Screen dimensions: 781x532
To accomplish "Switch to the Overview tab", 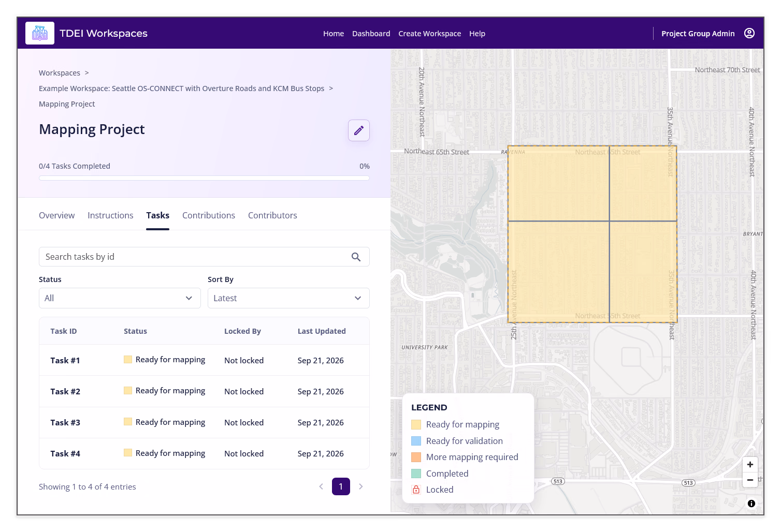I will (x=56, y=215).
